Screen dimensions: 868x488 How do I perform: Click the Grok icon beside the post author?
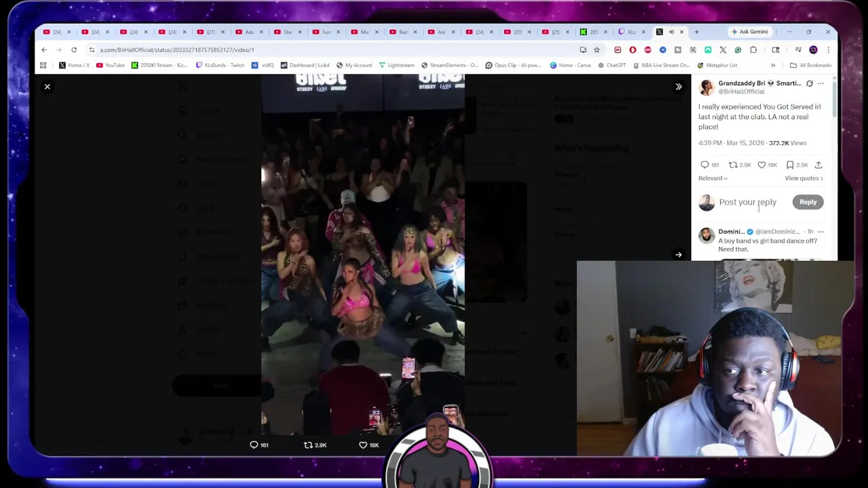[x=809, y=83]
